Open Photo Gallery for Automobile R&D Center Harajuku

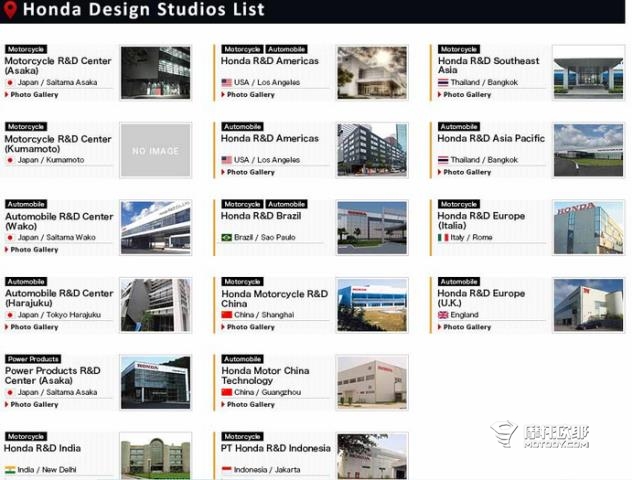pos(32,327)
